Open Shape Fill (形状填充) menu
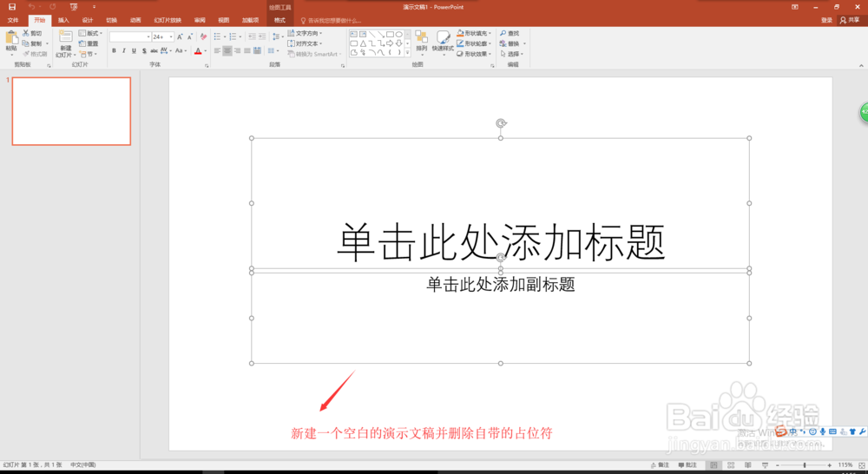The height and width of the screenshot is (474, 868). coord(475,33)
